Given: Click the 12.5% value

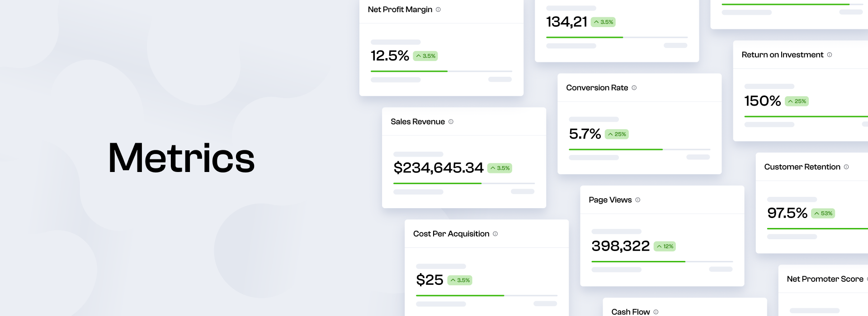Looking at the screenshot, I should 390,56.
